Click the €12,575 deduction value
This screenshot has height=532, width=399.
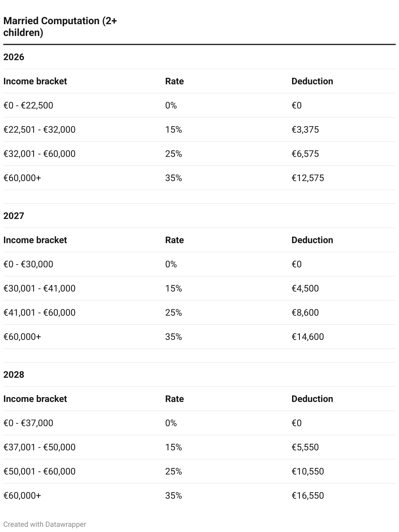click(x=307, y=178)
